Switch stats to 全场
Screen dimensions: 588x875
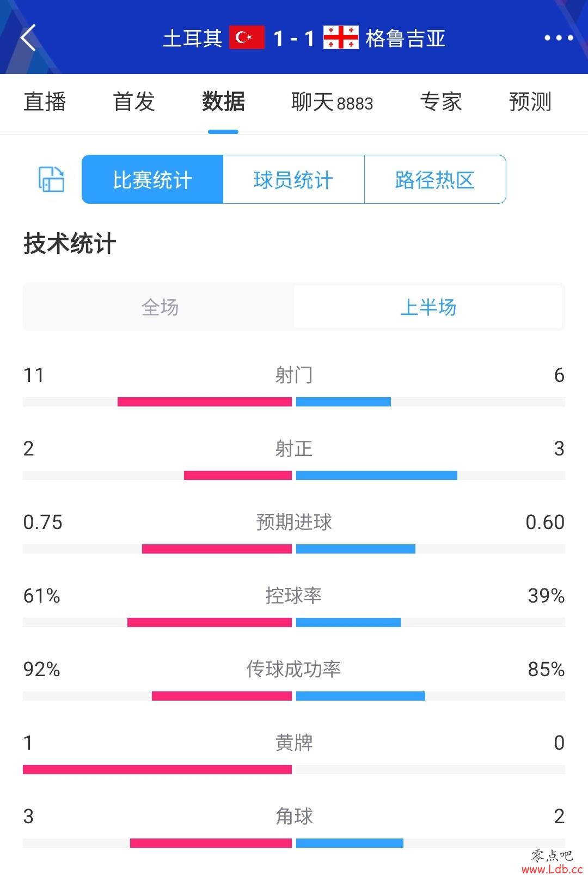(x=160, y=307)
